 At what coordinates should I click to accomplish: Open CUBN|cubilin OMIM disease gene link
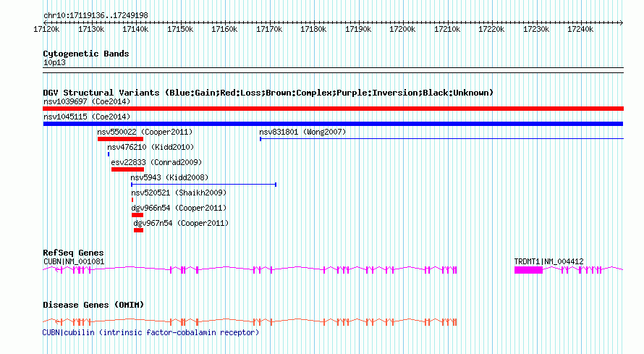(151, 333)
